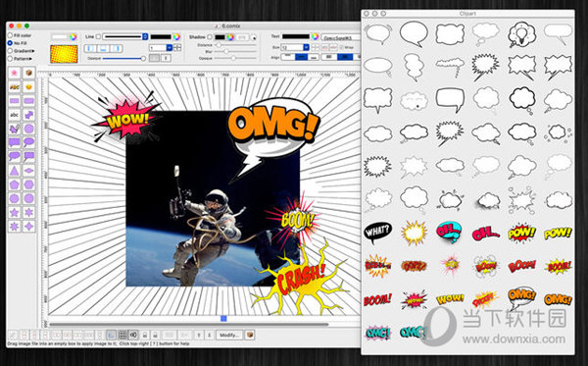Select the Fill color radio button
The image size is (588, 366).
10,35
